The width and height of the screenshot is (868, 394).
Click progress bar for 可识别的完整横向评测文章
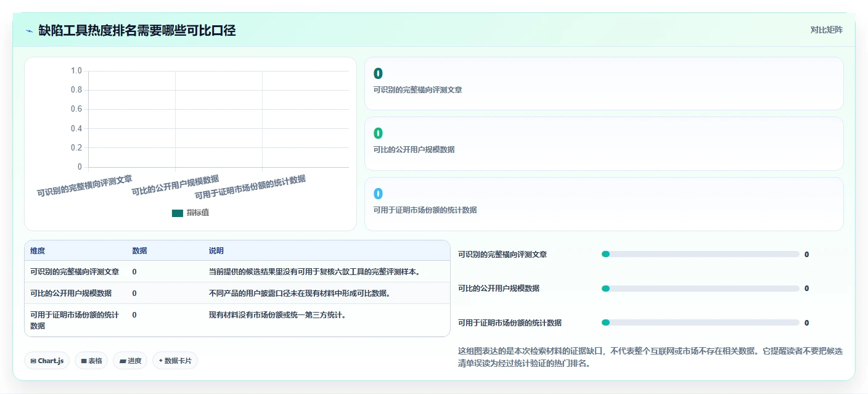pyautogui.click(x=700, y=254)
